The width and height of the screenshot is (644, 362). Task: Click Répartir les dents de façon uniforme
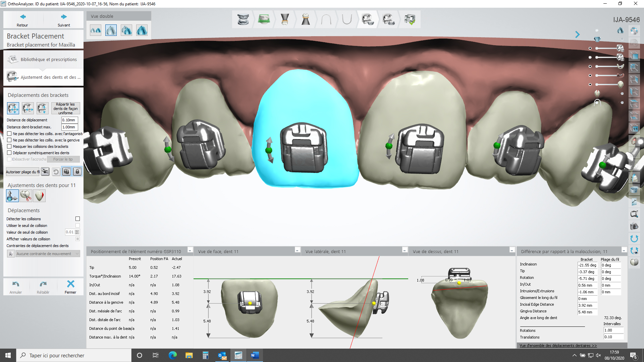(x=65, y=108)
